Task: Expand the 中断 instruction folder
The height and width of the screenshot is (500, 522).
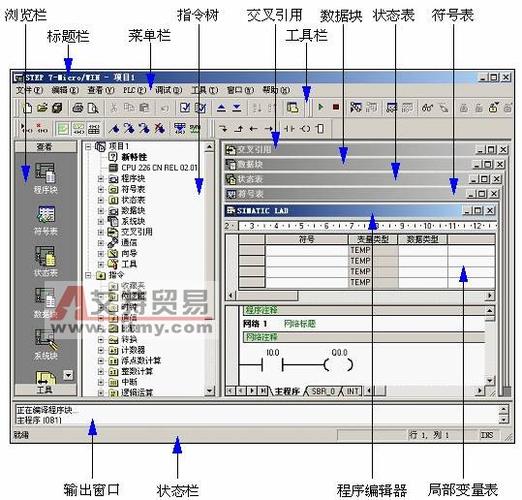Action: [x=101, y=382]
